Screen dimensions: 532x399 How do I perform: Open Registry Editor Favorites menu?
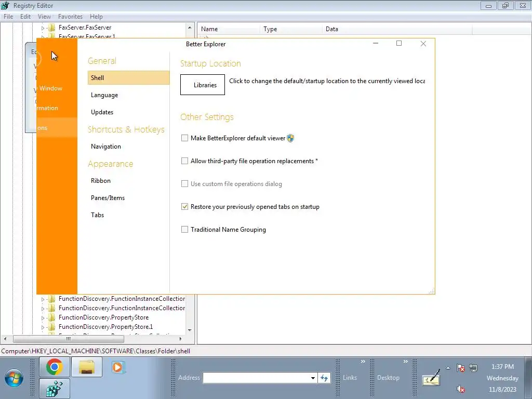pyautogui.click(x=70, y=17)
